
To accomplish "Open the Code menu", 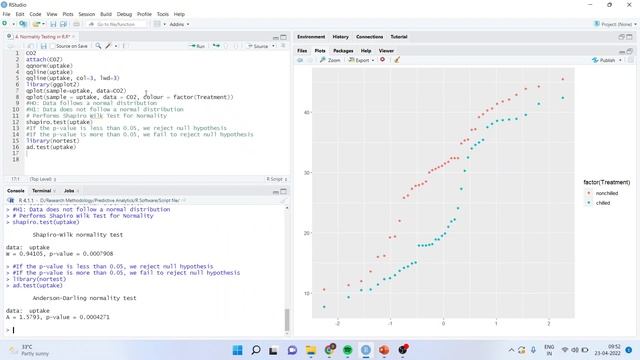I will tap(35, 14).
